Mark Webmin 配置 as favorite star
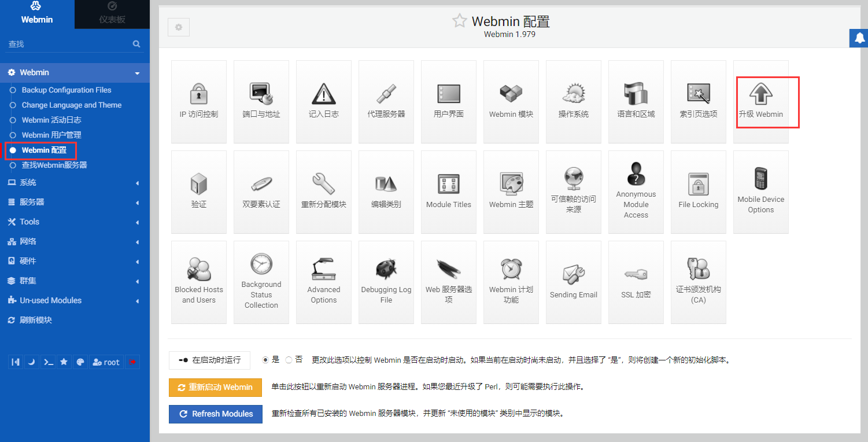 tap(459, 21)
